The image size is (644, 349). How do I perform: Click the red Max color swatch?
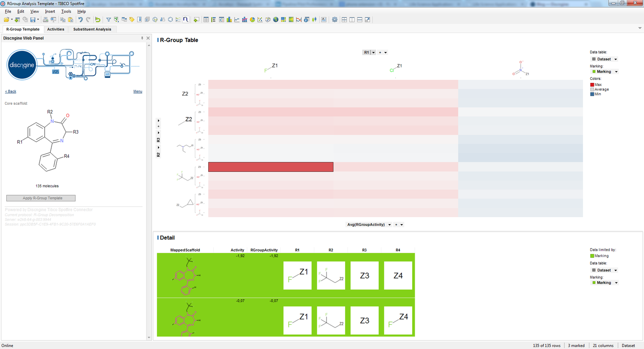[592, 85]
